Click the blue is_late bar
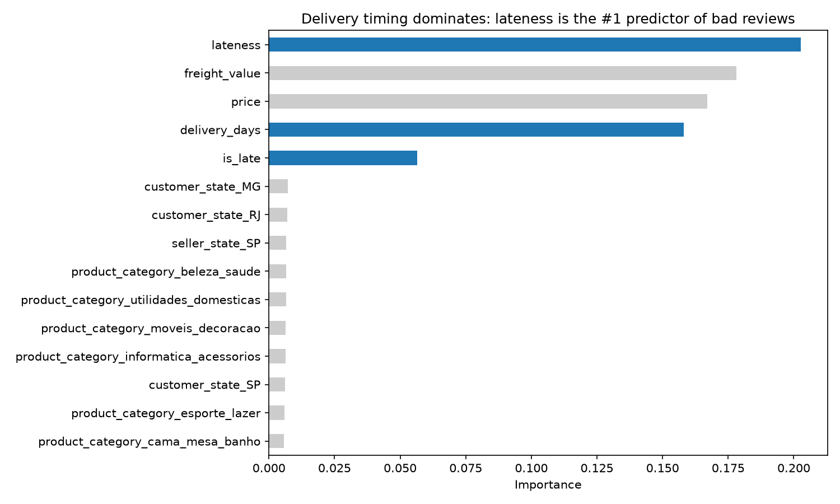The height and width of the screenshot is (504, 840). click(x=343, y=158)
